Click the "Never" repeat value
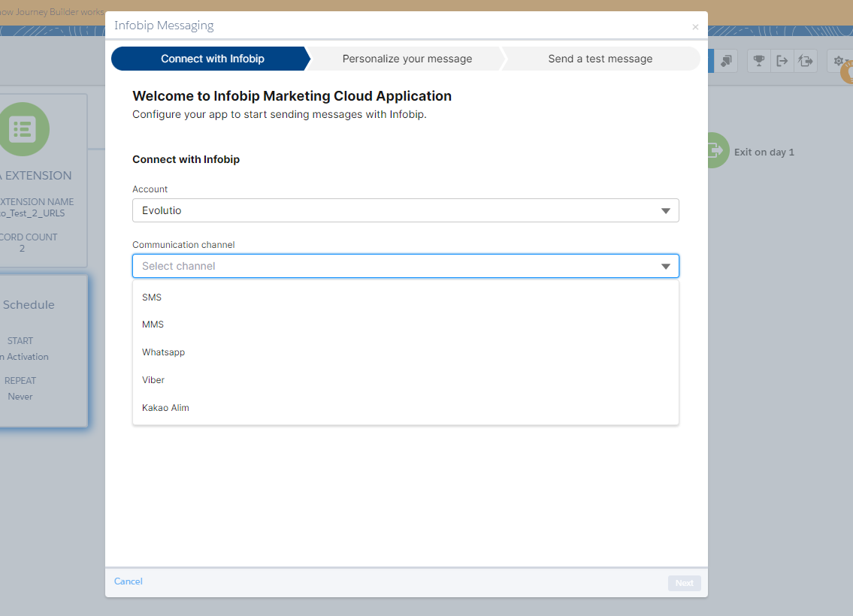 [20, 397]
